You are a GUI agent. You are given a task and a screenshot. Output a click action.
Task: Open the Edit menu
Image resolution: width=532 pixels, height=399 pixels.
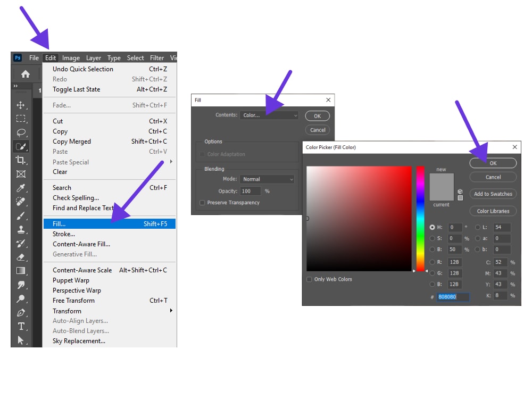(x=51, y=57)
